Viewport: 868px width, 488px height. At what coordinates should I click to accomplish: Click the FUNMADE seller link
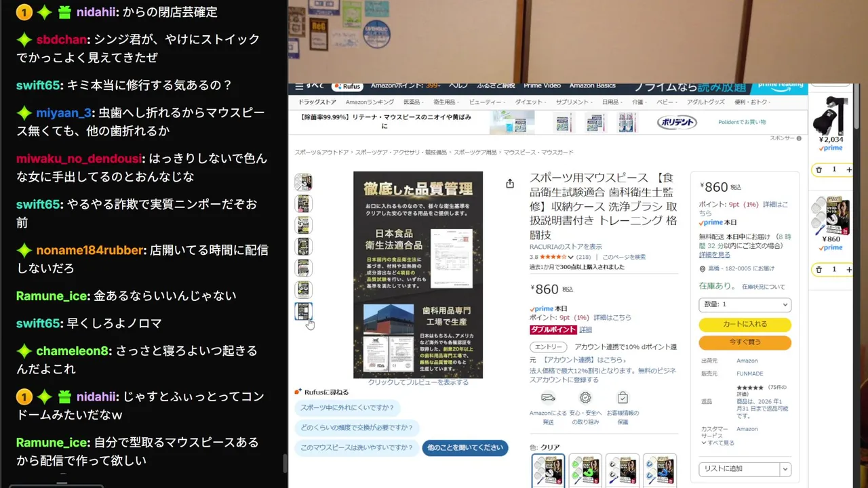click(750, 373)
